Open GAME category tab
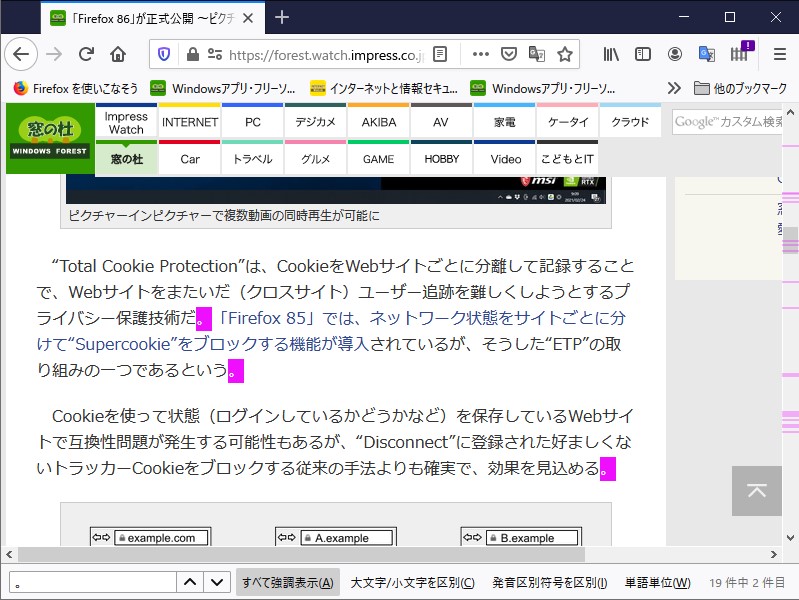Viewport: 799px width, 600px height. [x=379, y=159]
